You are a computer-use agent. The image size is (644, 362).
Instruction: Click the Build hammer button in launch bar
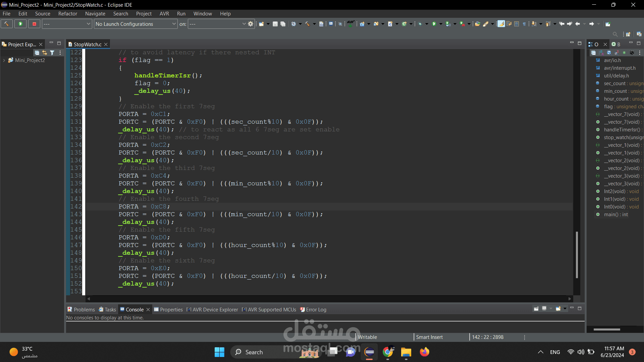(6, 24)
